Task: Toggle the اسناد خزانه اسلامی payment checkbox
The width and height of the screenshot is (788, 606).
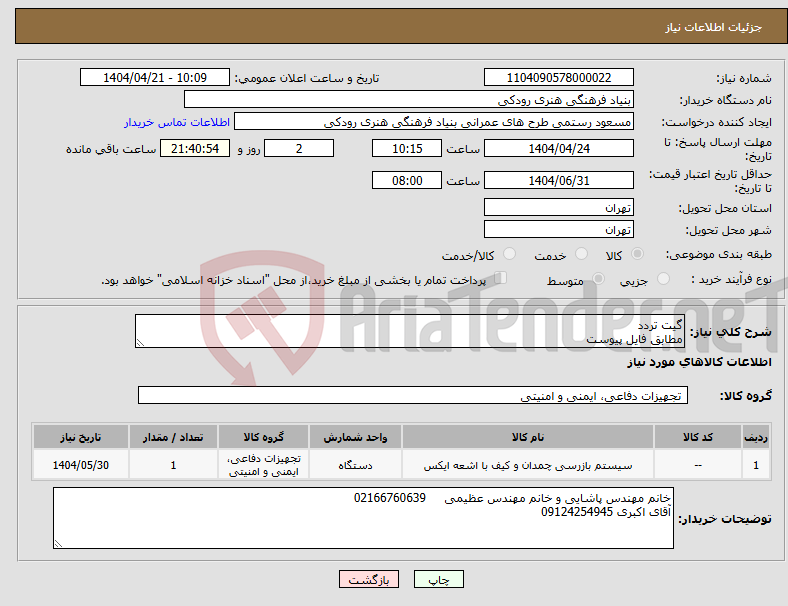Action: tap(501, 278)
